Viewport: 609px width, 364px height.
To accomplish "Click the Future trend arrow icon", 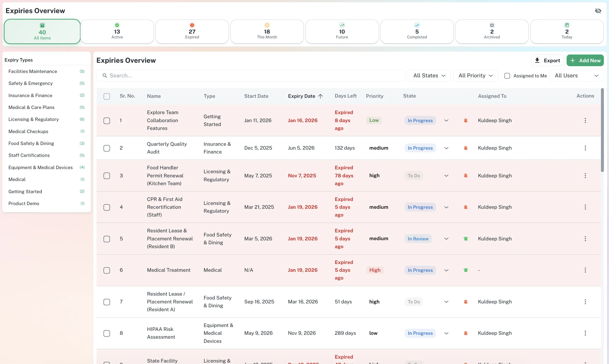I will click(342, 25).
